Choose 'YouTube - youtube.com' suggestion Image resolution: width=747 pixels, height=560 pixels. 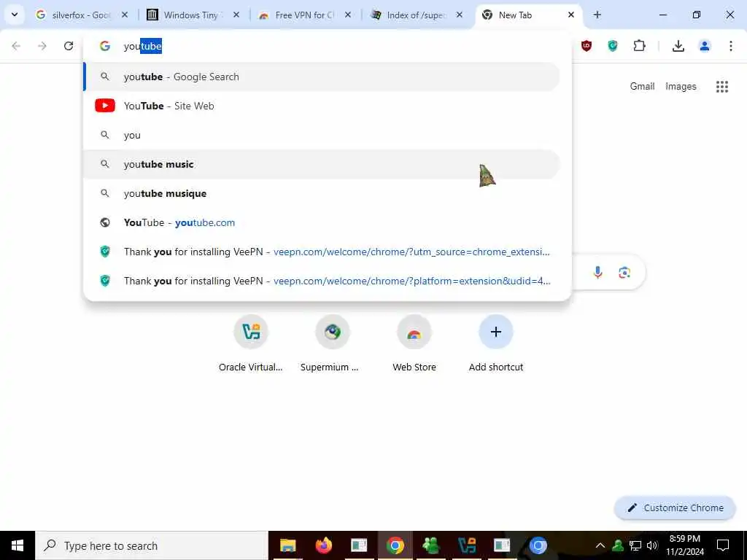coord(322,222)
